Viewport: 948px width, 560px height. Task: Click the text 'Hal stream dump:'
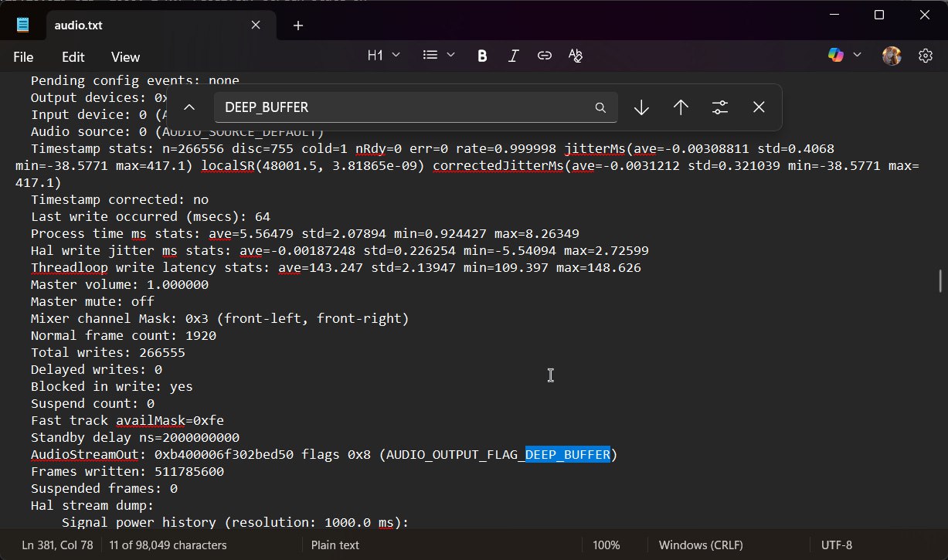coord(93,505)
